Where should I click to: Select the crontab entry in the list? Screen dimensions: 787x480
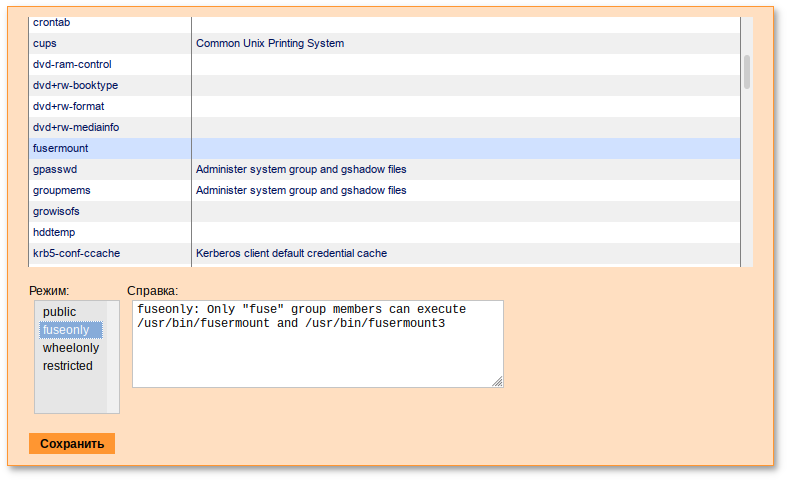point(52,22)
